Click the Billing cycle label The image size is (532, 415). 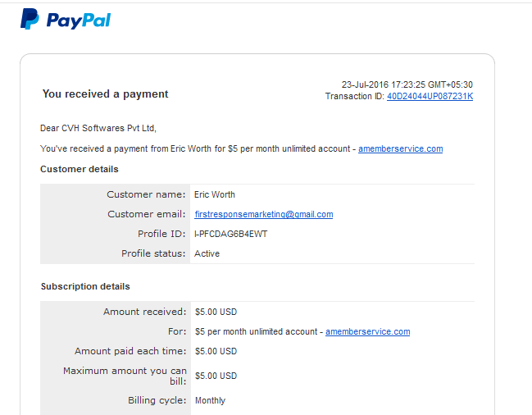pos(157,400)
